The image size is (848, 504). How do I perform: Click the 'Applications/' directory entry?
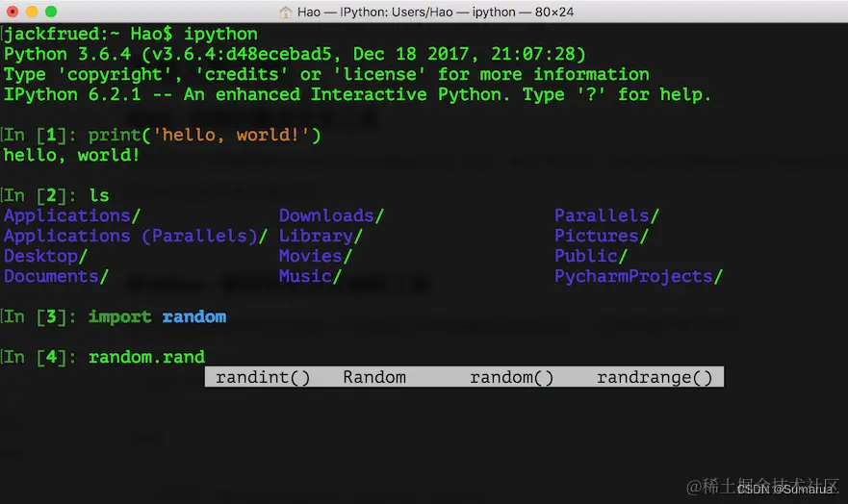point(72,215)
